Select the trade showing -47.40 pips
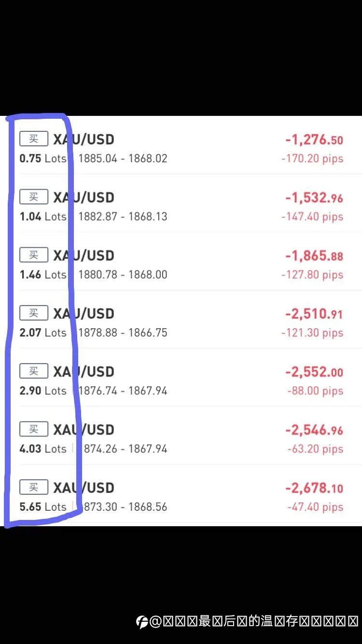The image size is (362, 644). (181, 493)
